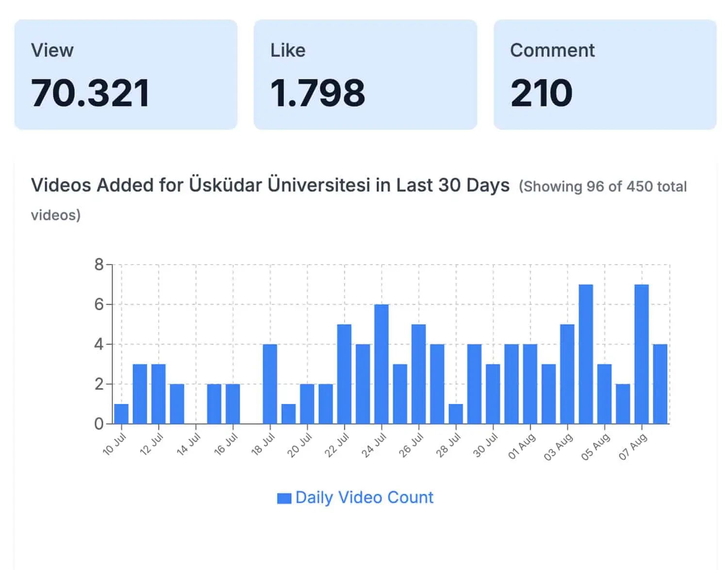This screenshot has height=570, width=728.
Task: Click the 1.798 like count value
Action: (x=317, y=93)
